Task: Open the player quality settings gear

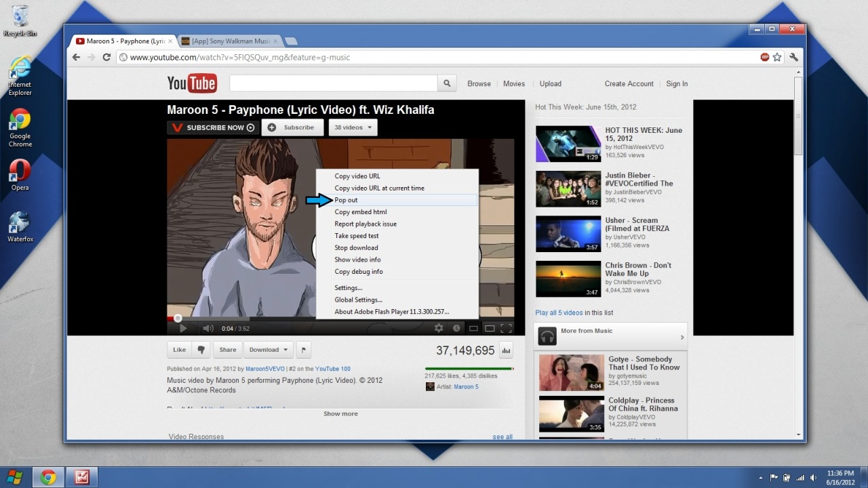Action: (x=439, y=328)
